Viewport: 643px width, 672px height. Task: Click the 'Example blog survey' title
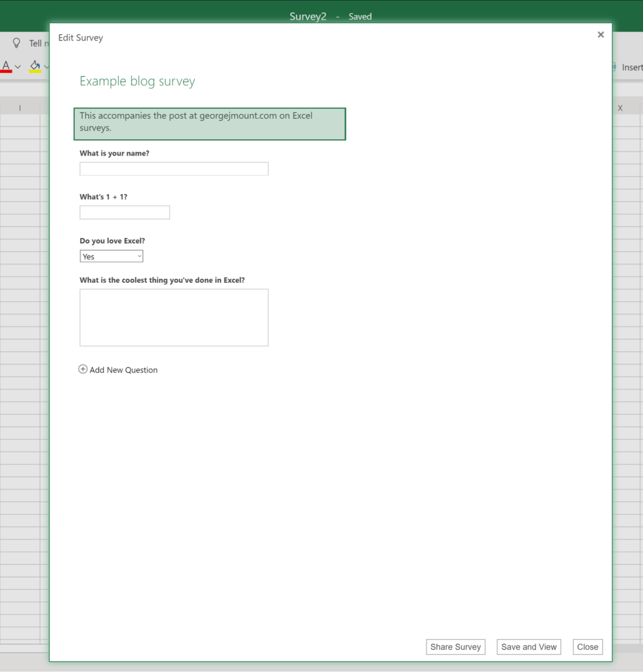click(x=138, y=81)
